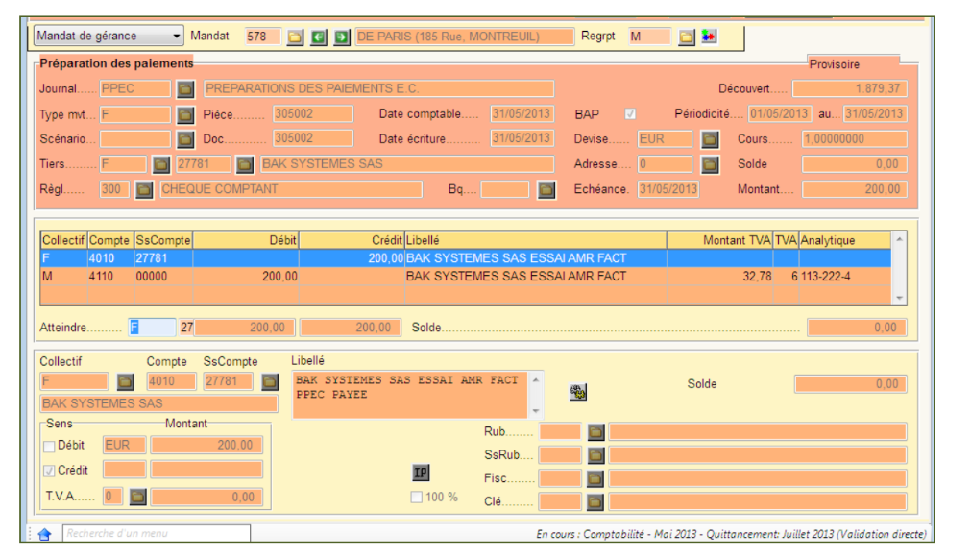971x560 pixels.
Task: Open the Bq bank lookup icon
Action: click(546, 189)
